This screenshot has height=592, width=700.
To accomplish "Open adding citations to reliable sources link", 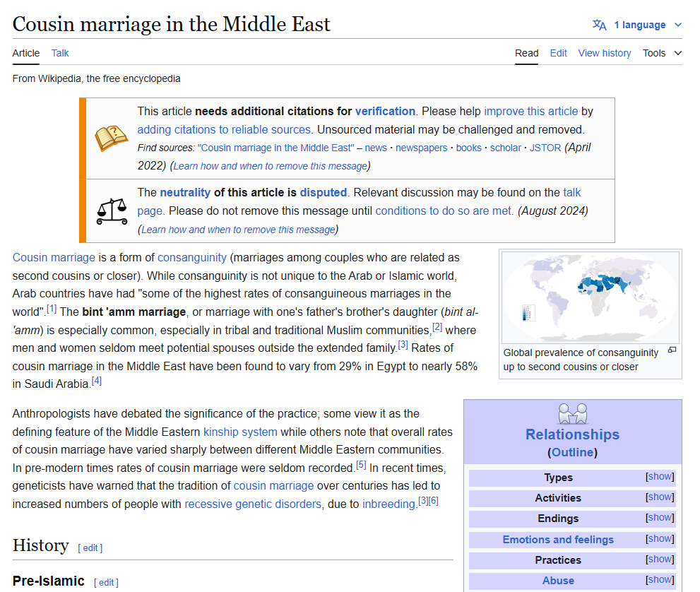I will tap(224, 129).
